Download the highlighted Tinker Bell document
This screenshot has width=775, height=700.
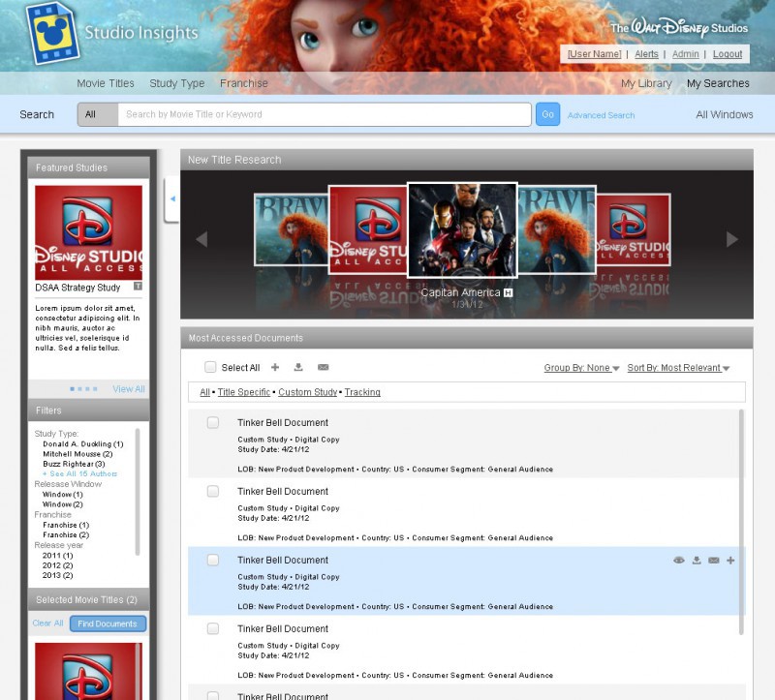[697, 561]
